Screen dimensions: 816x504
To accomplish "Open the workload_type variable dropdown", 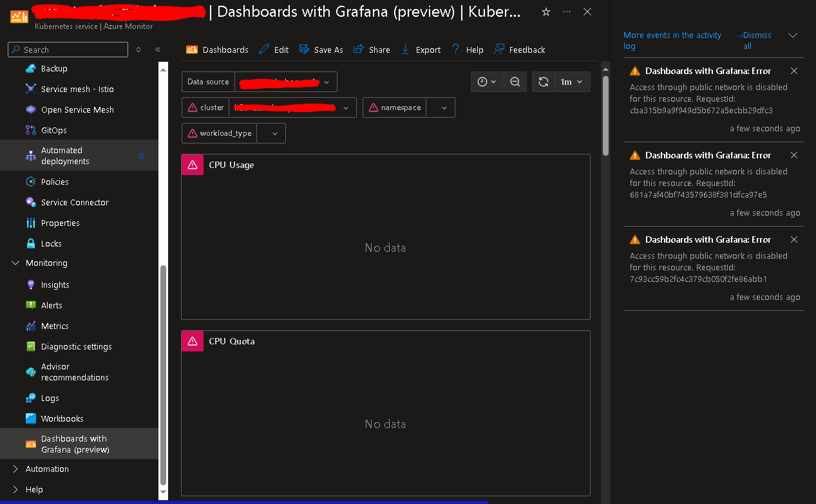I will coord(271,133).
